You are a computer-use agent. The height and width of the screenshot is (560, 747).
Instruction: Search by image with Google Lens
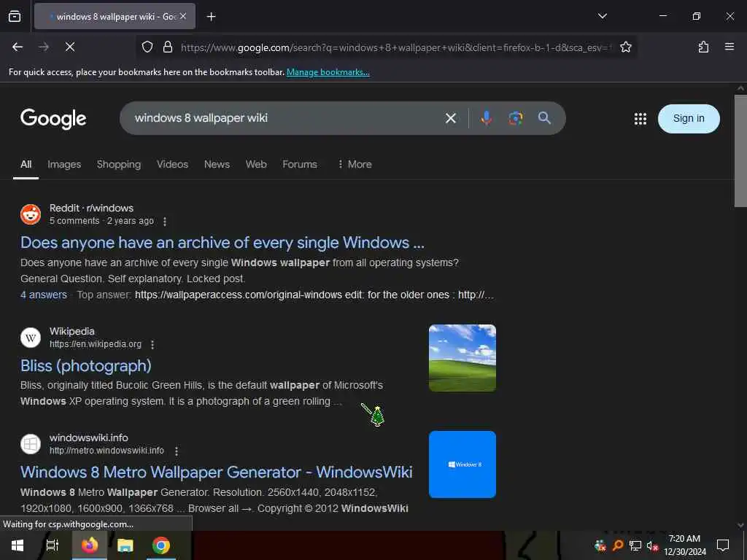point(515,118)
